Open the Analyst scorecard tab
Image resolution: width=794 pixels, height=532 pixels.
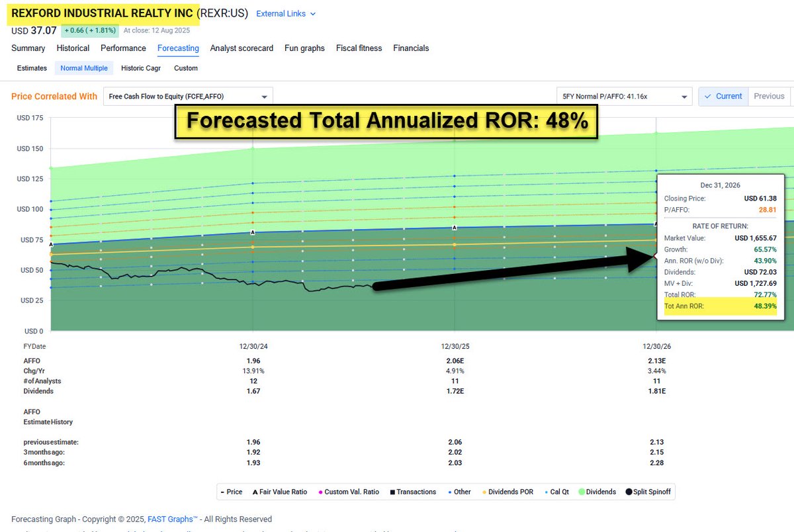point(242,48)
